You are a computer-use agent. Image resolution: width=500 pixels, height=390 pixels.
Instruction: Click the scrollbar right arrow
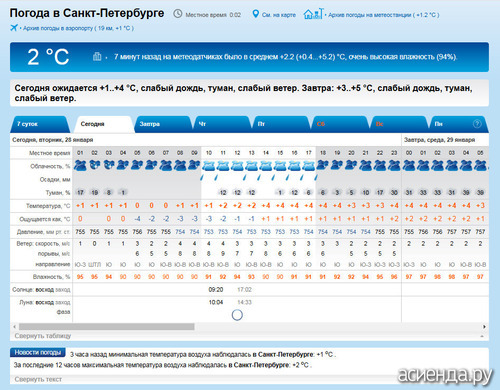click(x=484, y=327)
